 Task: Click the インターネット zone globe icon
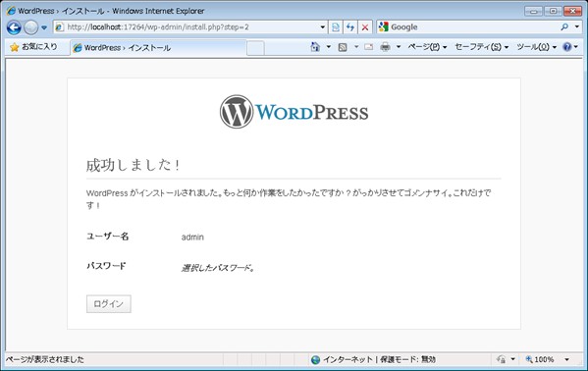316,360
